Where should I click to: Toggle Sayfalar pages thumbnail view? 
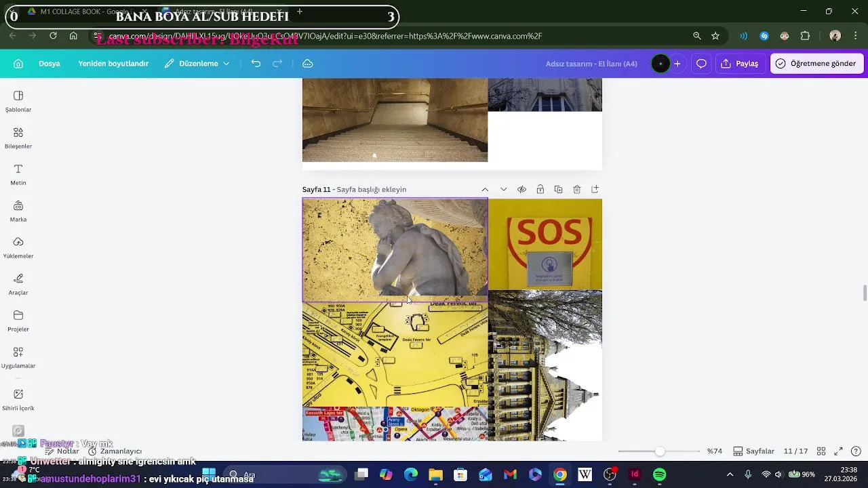click(x=753, y=451)
